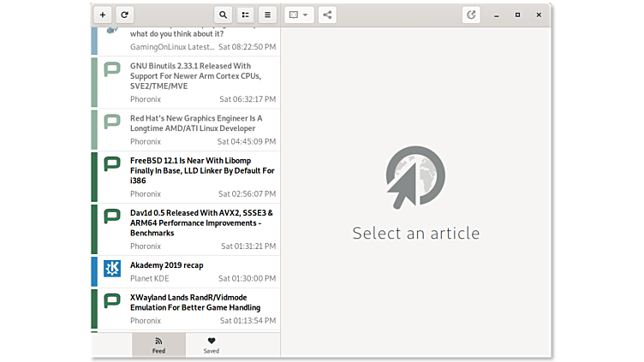Image resolution: width=644 pixels, height=362 pixels.
Task: Click the circular sync icon on right
Action: (x=471, y=15)
